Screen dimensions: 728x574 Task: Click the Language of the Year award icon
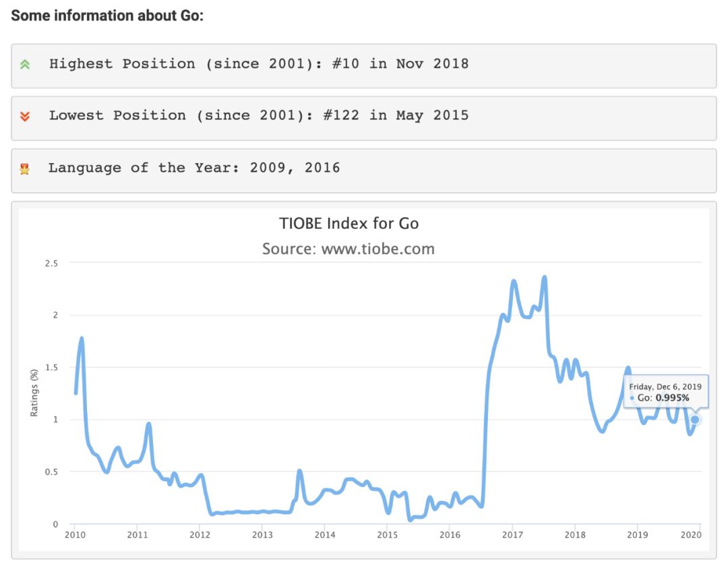[x=25, y=169]
